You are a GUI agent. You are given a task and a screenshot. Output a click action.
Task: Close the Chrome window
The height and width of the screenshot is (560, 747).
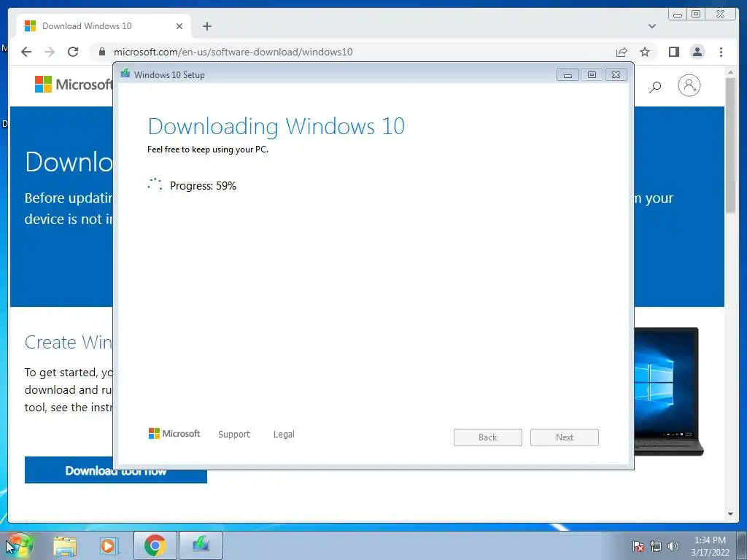[x=721, y=15]
